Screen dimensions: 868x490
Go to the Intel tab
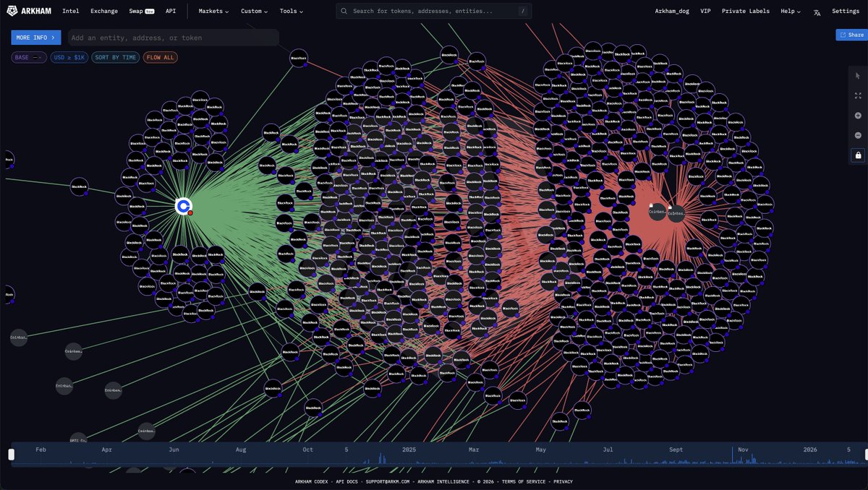pos(71,12)
